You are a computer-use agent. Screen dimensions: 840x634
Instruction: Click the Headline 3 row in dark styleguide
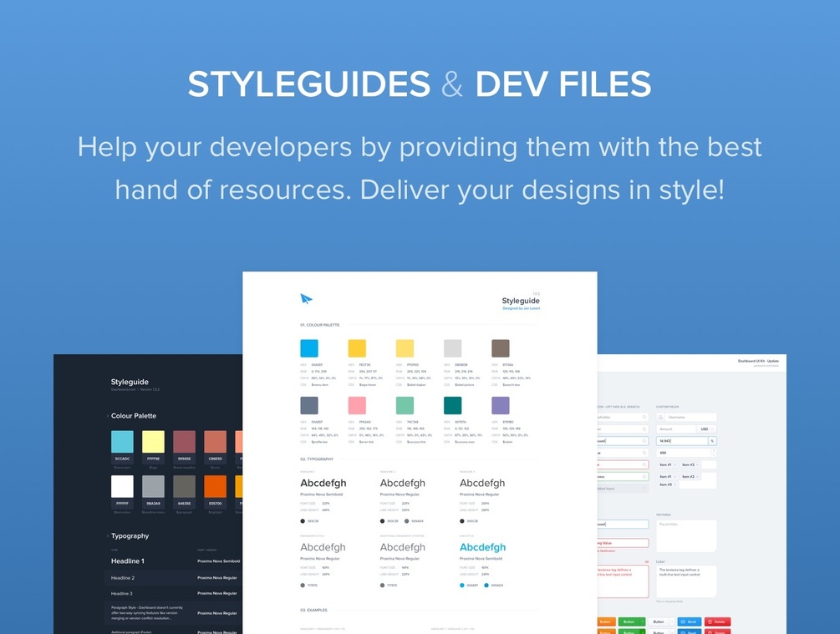point(174,593)
